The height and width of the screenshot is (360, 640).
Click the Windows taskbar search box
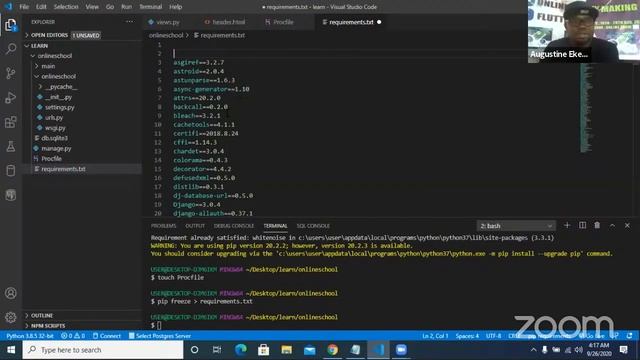point(103,350)
